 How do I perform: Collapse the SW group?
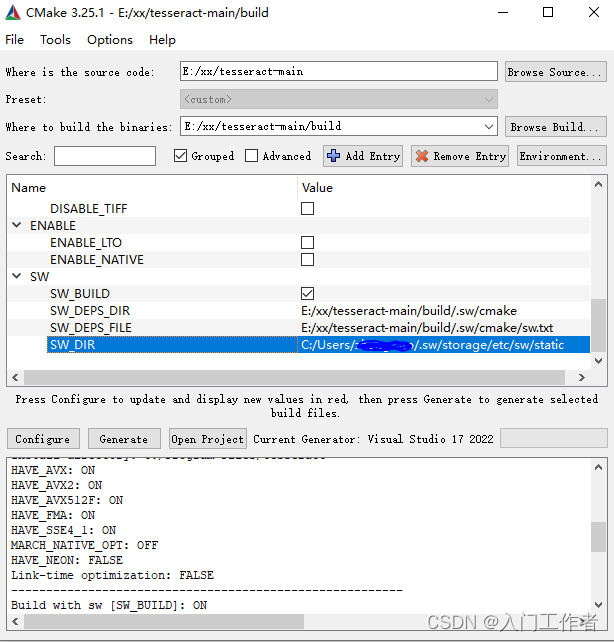coord(17,276)
